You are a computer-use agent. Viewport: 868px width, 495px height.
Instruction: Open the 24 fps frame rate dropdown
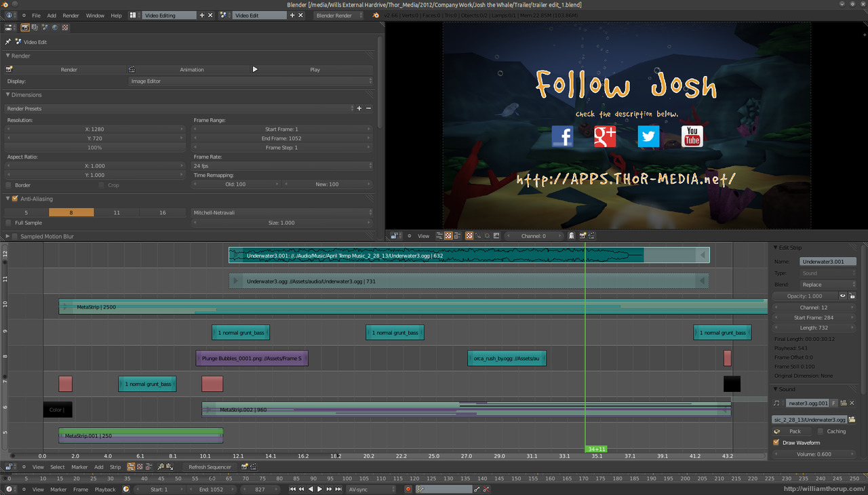pos(283,165)
